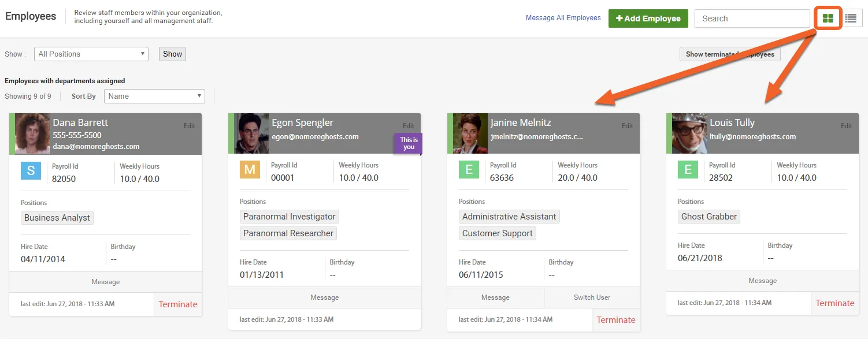Image resolution: width=868 pixels, height=346 pixels.
Task: Click the Louis Tully name heading
Action: click(732, 122)
